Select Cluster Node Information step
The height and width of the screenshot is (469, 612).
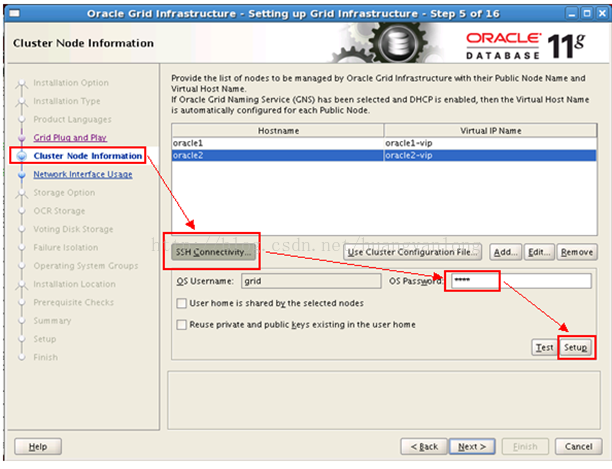point(88,156)
